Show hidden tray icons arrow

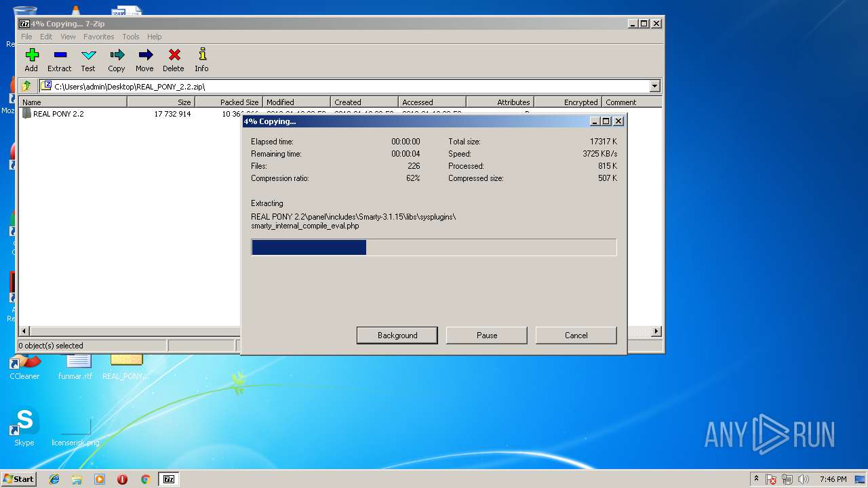click(x=756, y=479)
